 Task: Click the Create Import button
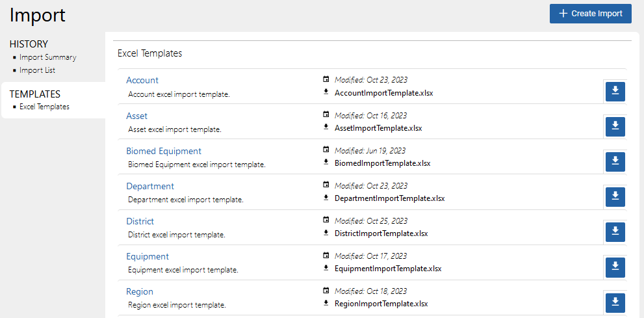(x=590, y=14)
